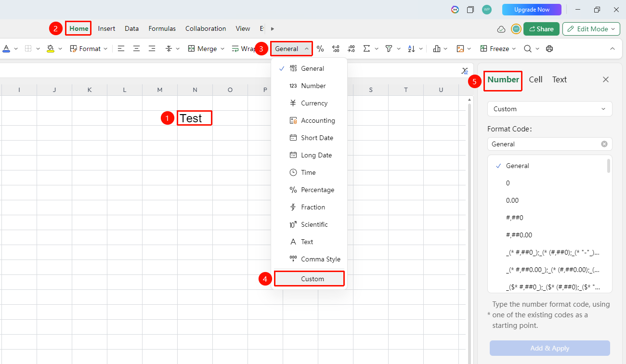This screenshot has height=364, width=626.
Task: Open the Custom category dropdown in side panel
Action: pyautogui.click(x=550, y=109)
